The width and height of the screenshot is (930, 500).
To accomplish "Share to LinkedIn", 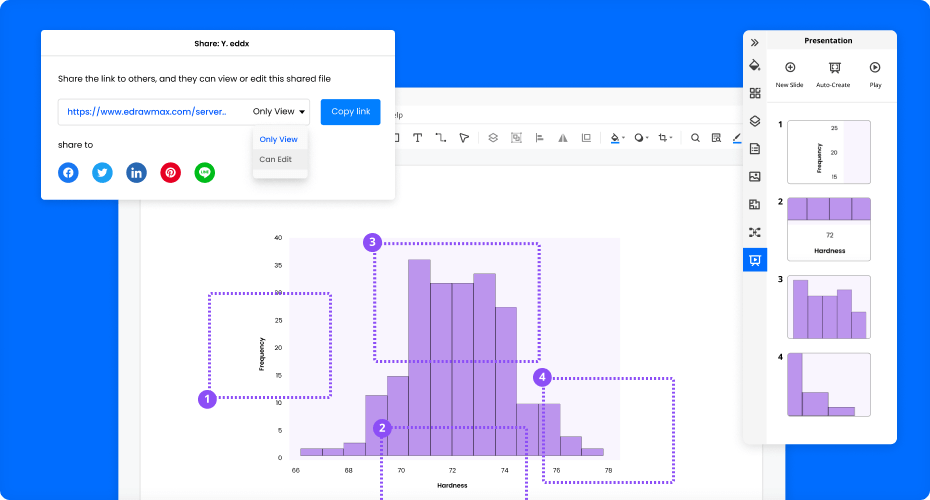I will click(136, 173).
